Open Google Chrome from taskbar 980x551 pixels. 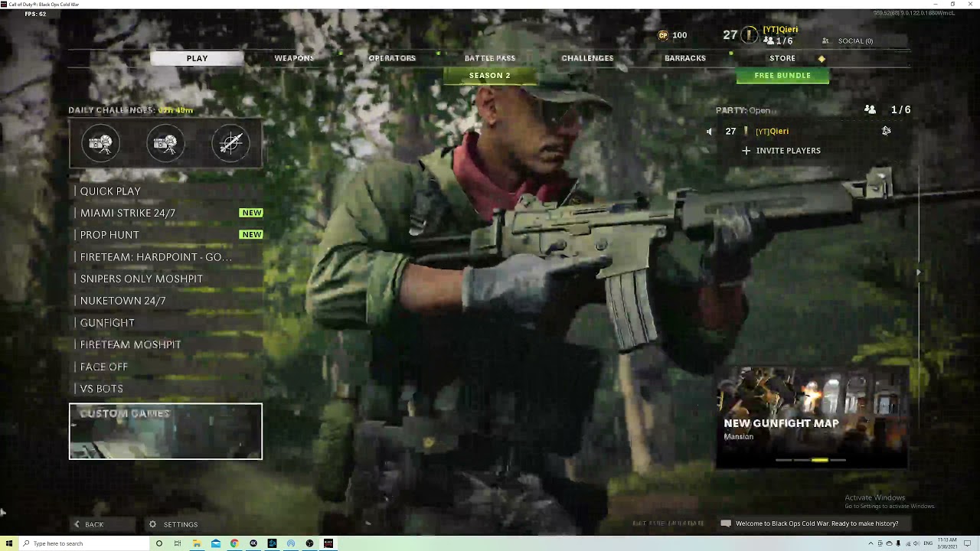(234, 543)
